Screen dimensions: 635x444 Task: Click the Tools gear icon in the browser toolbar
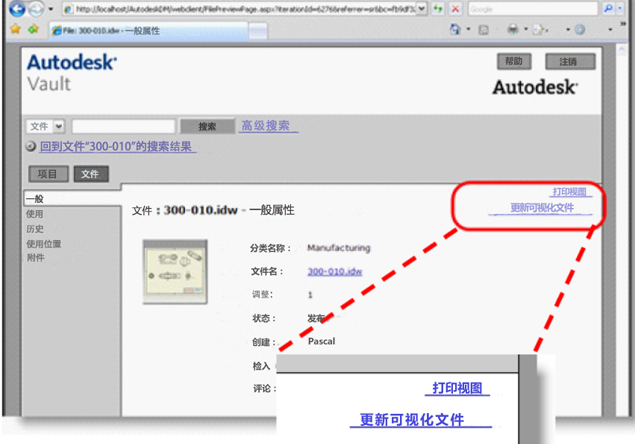[x=580, y=30]
